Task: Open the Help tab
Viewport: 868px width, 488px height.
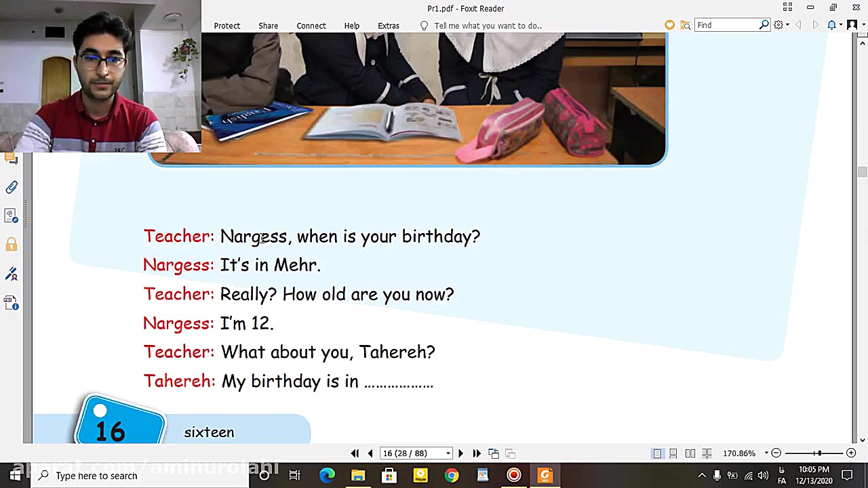Action: (351, 26)
